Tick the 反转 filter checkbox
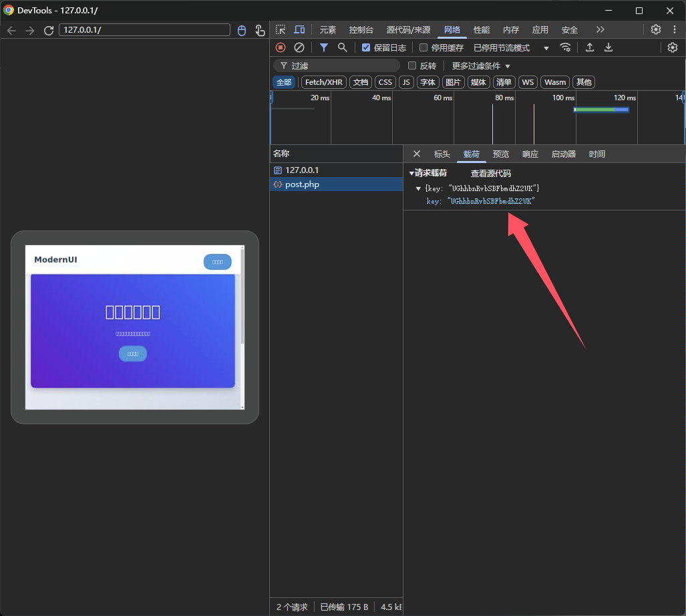Screen dimensions: 686x616 (412, 65)
